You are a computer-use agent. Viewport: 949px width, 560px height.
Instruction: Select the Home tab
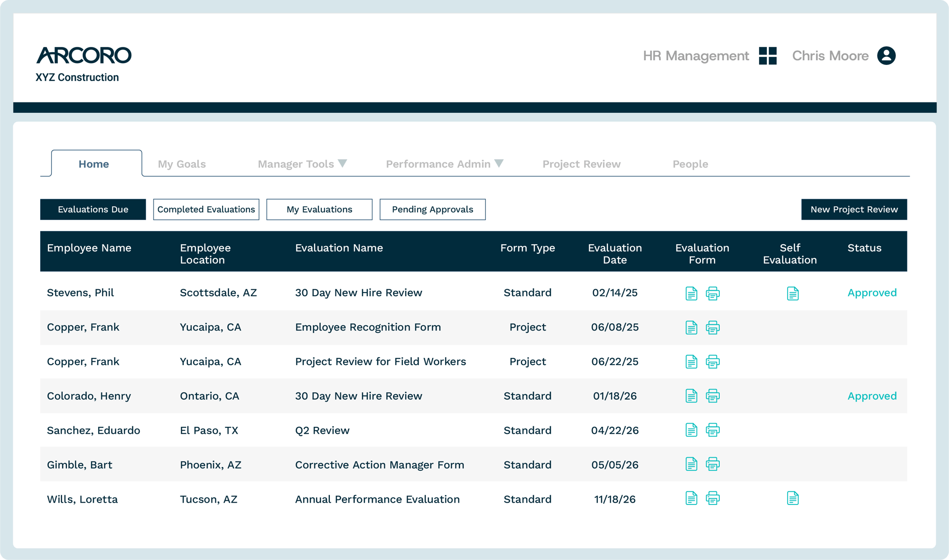pos(96,164)
